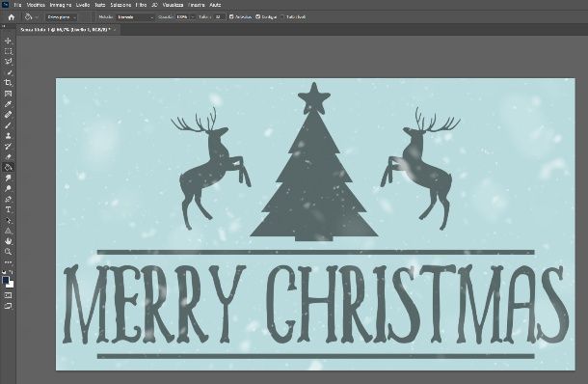Select the Horizontal Type tool

coord(9,209)
